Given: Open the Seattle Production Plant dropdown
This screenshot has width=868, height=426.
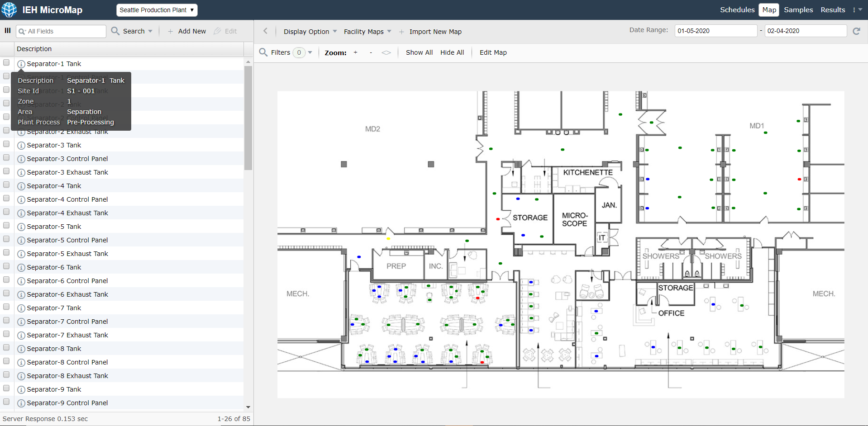Looking at the screenshot, I should coord(157,10).
